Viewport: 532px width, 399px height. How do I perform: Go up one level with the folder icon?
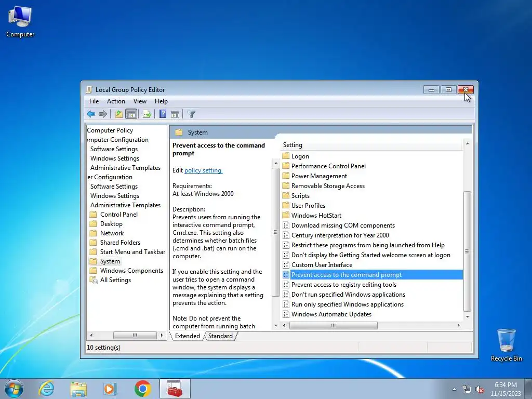[x=119, y=114]
